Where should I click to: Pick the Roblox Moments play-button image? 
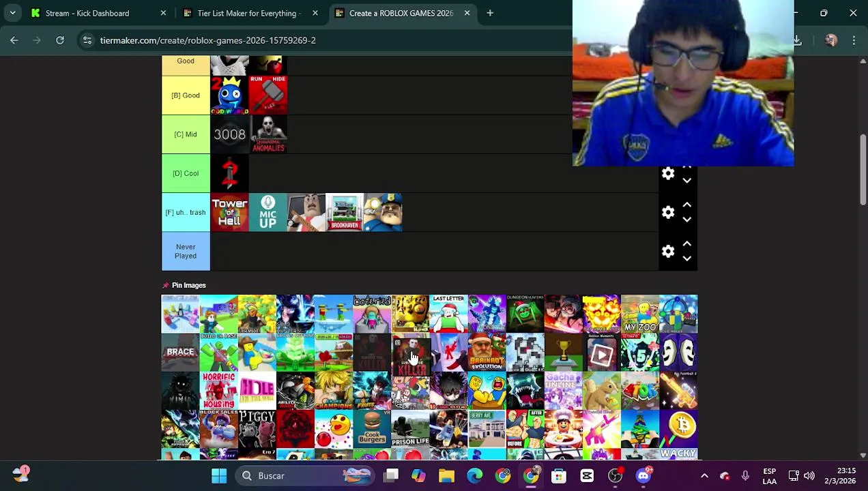(602, 352)
